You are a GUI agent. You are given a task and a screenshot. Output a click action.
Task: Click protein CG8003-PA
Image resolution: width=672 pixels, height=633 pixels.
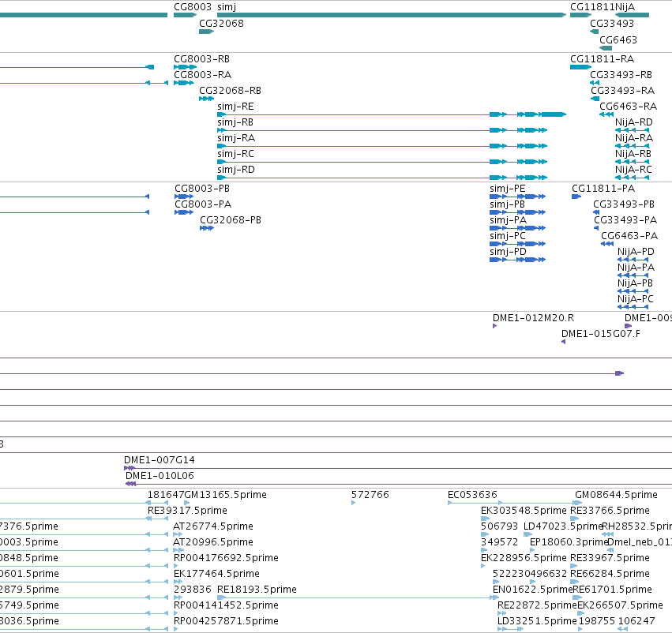[x=203, y=204]
